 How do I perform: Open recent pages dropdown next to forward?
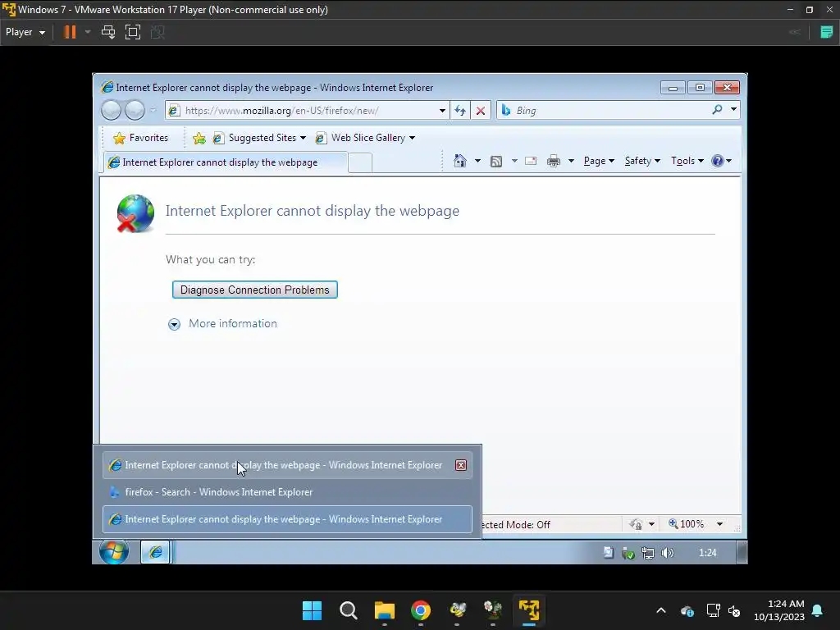(153, 111)
